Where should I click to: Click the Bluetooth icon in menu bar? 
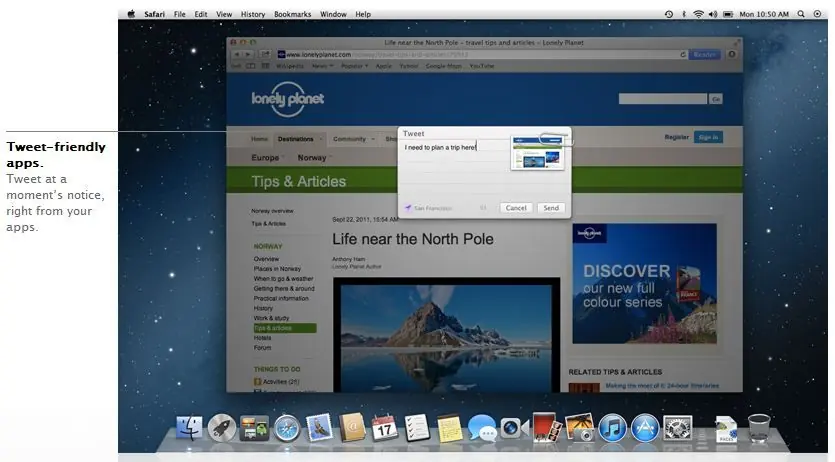(684, 14)
